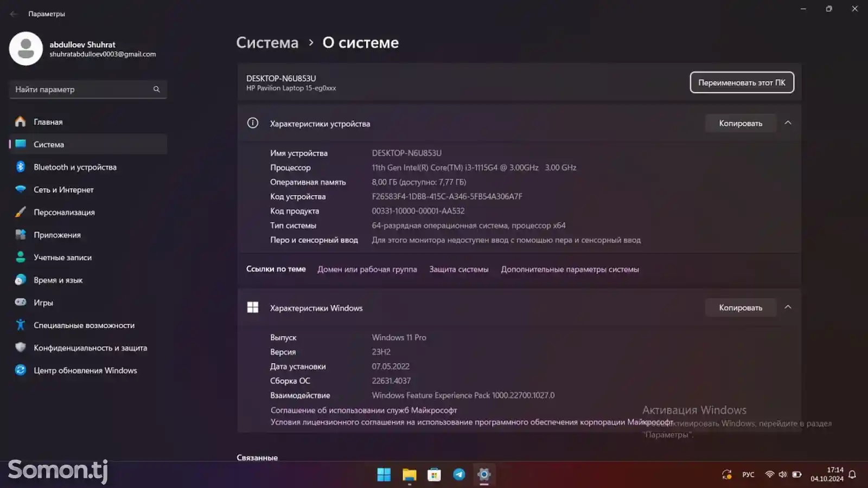Click the back arrow in Settings
Image resolution: width=868 pixels, height=488 pixels.
click(x=13, y=14)
